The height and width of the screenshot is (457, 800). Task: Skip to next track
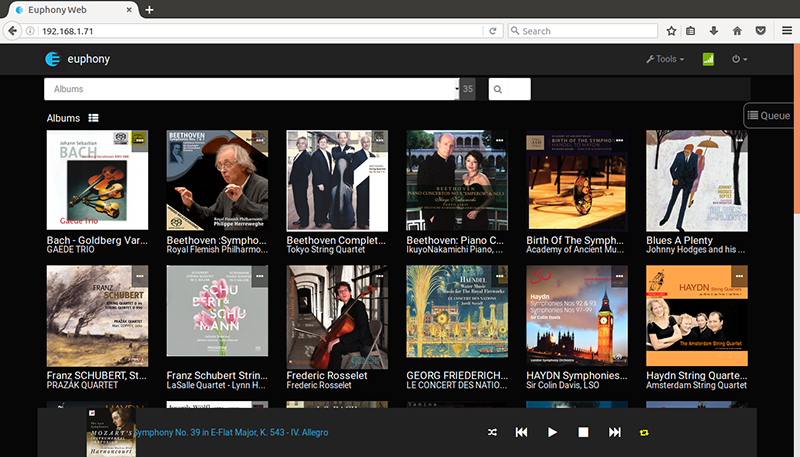615,432
